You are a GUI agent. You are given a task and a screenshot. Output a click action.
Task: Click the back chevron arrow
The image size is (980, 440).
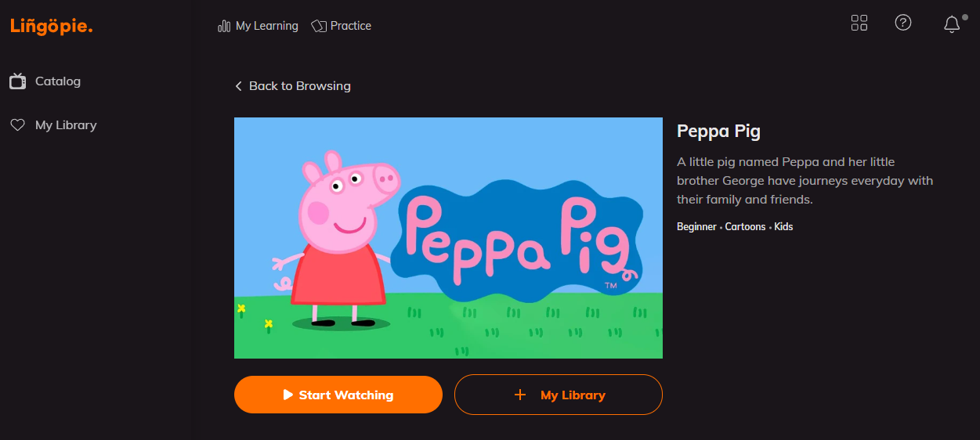[238, 86]
